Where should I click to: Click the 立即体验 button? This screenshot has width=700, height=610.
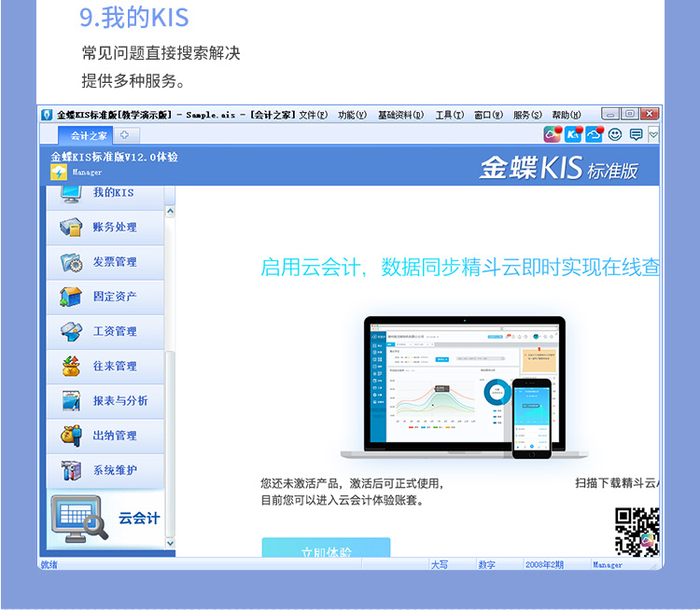coord(326,548)
